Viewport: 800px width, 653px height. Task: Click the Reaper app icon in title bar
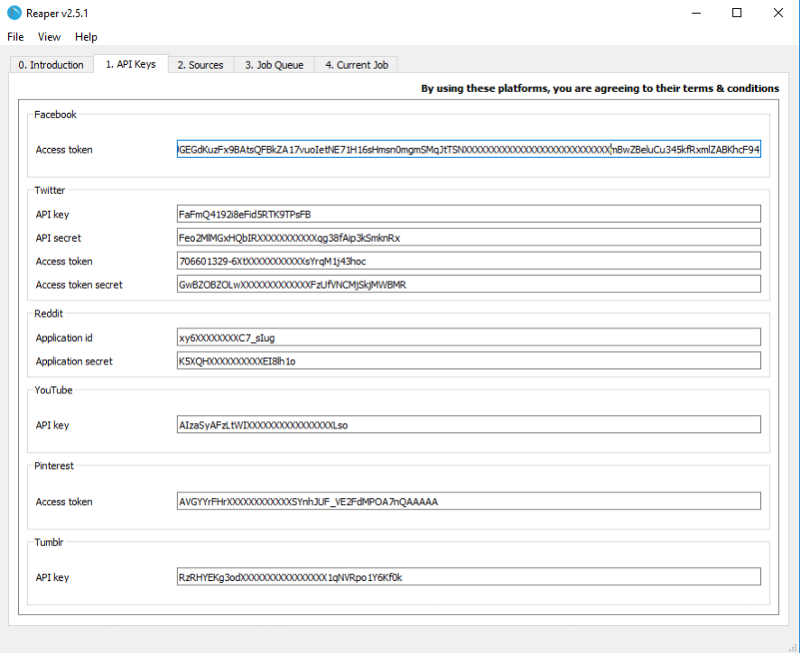tap(14, 13)
